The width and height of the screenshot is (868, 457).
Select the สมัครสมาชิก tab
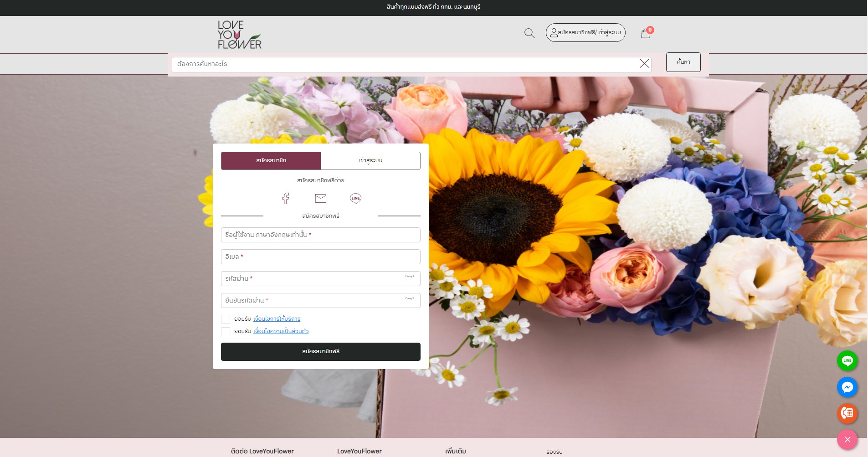(x=271, y=160)
